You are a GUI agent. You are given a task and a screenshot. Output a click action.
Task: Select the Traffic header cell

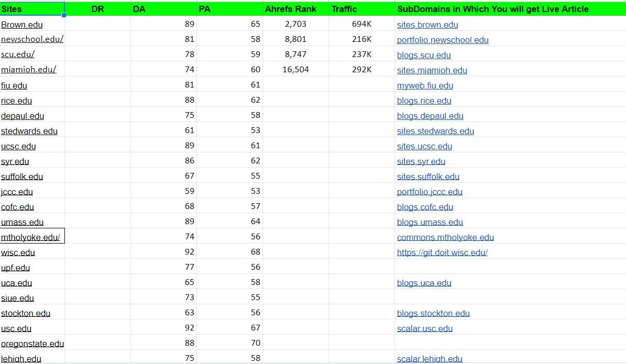[x=361, y=9]
